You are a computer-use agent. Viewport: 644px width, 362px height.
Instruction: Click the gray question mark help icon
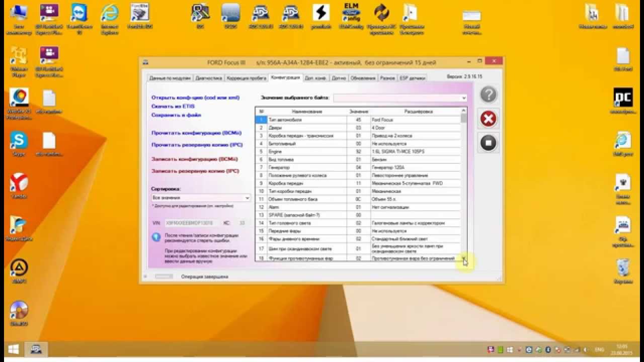click(x=488, y=95)
